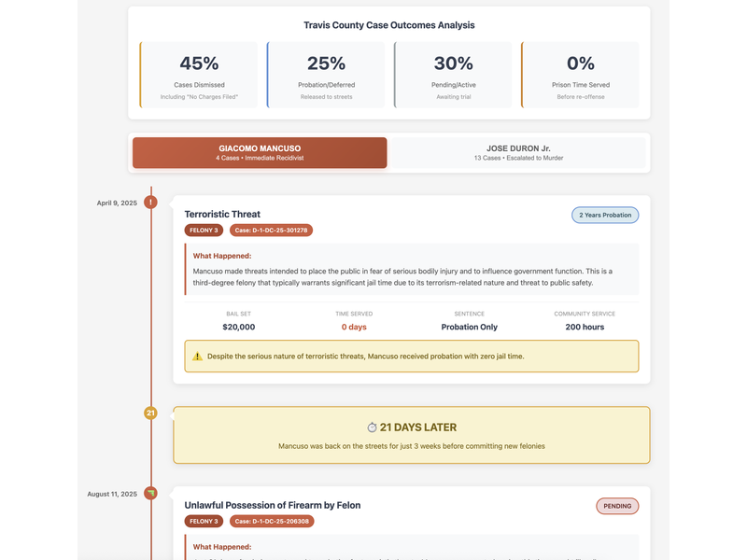Switch to the JOSE DURON Jr. tab
This screenshot has width=747, height=560.
(518, 152)
